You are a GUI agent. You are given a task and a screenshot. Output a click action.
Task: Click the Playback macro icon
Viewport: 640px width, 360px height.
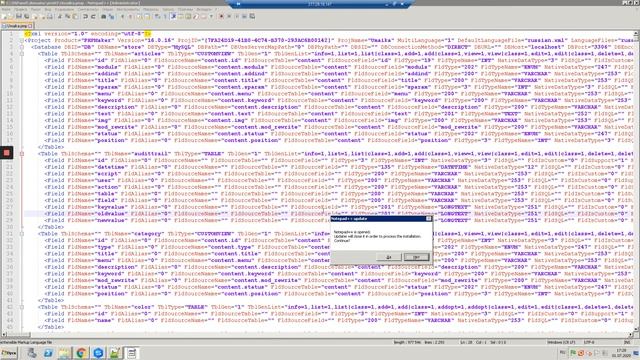pyautogui.click(x=237, y=16)
